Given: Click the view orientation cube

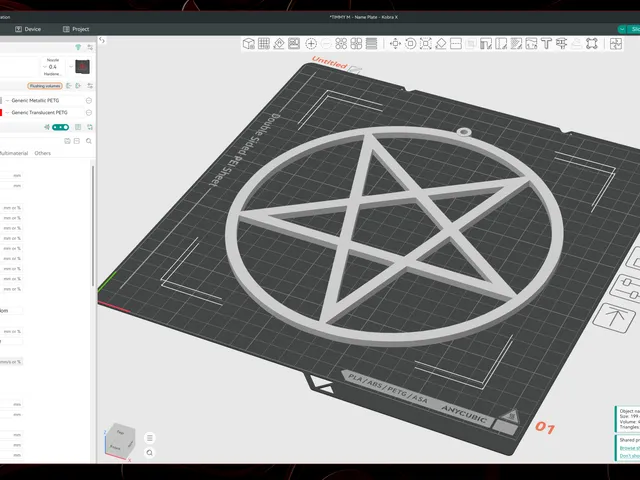Looking at the screenshot, I should click(x=120, y=442).
